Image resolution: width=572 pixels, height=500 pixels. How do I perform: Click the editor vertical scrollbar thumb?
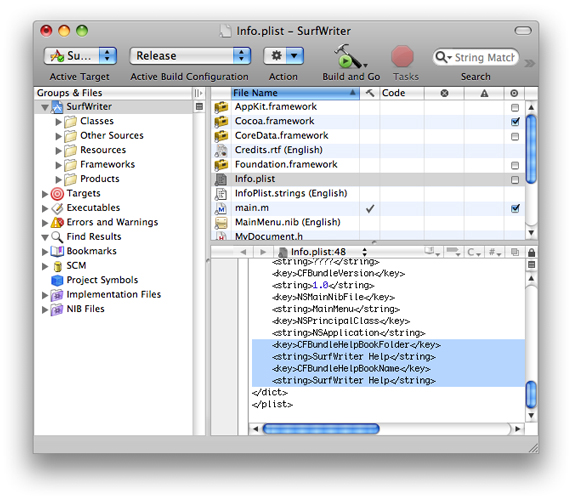point(531,394)
